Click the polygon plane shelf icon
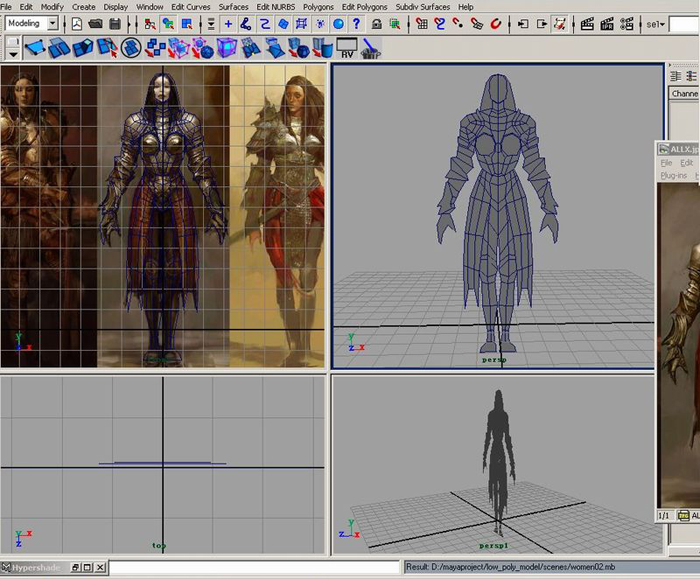Viewport: 700px width, 579px height. point(35,48)
